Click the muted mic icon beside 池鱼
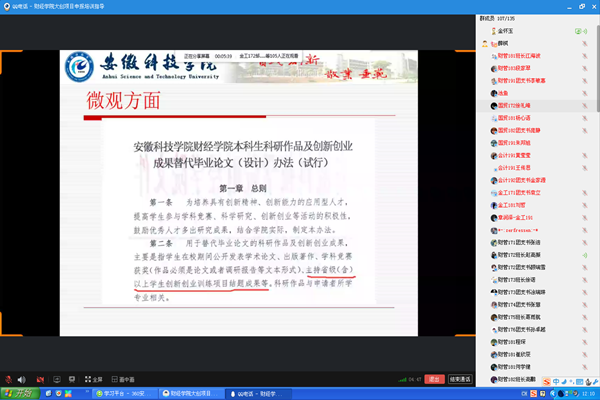Viewport: 600px width, 400px height. point(583,93)
